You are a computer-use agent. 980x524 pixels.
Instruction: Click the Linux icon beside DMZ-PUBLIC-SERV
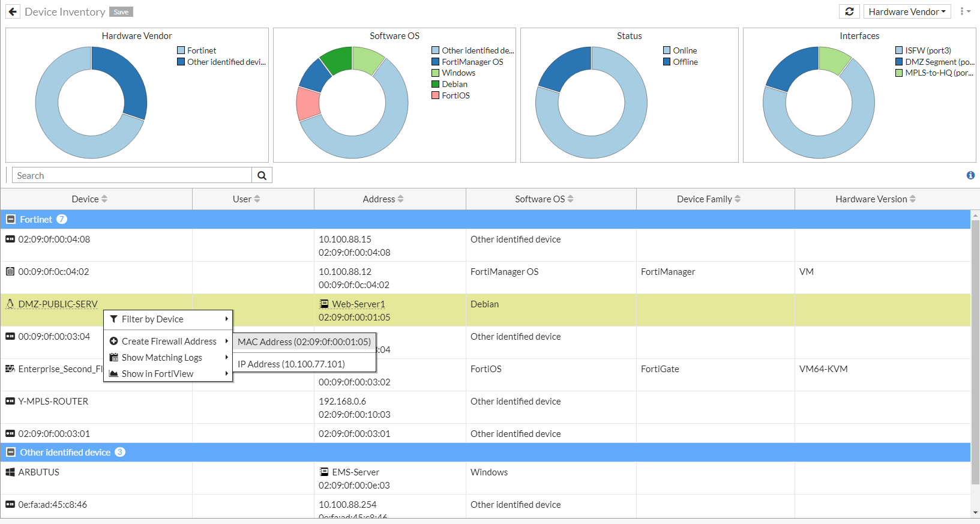tap(10, 304)
